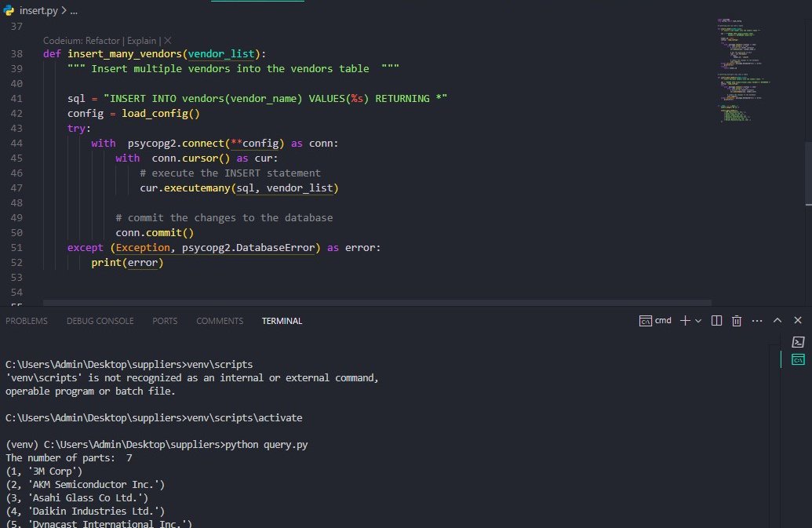812x528 pixels.
Task: Split the terminal pane
Action: coord(717,320)
